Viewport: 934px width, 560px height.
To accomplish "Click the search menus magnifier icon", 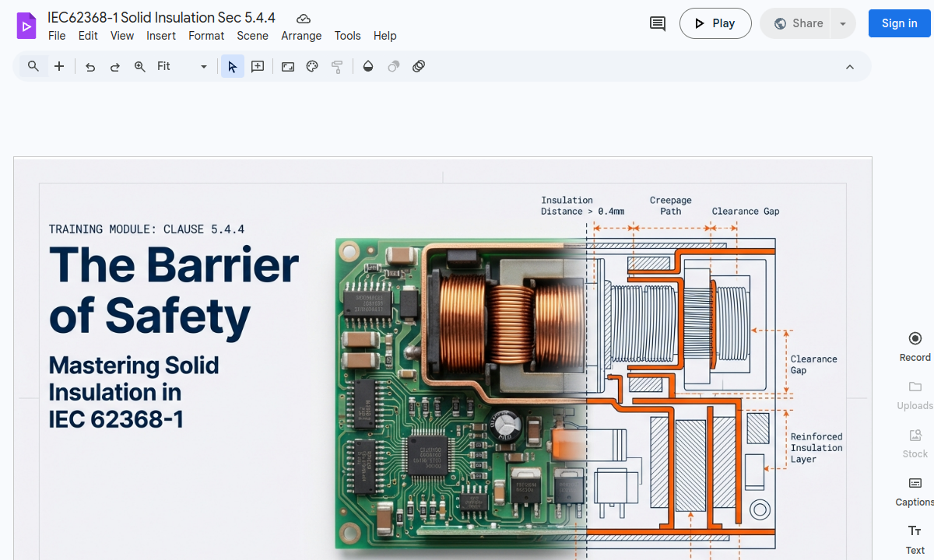I will (33, 67).
